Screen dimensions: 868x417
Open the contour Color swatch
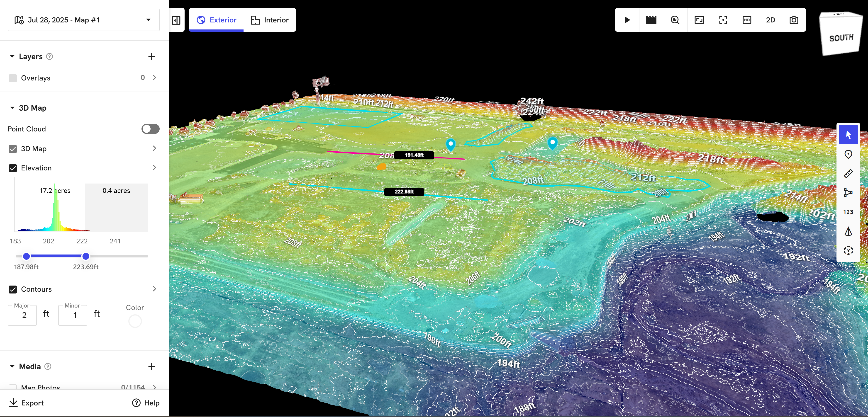tap(135, 321)
